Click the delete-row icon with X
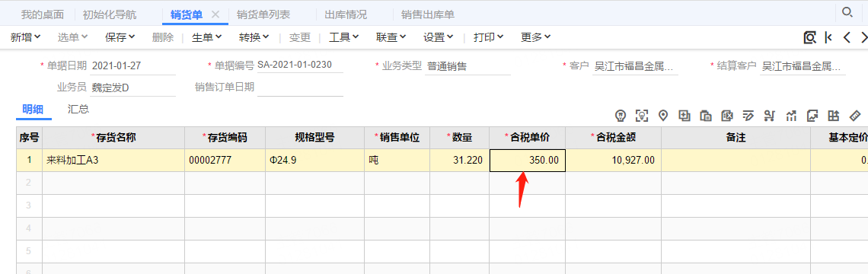This screenshot has height=274, width=868. coord(727,116)
